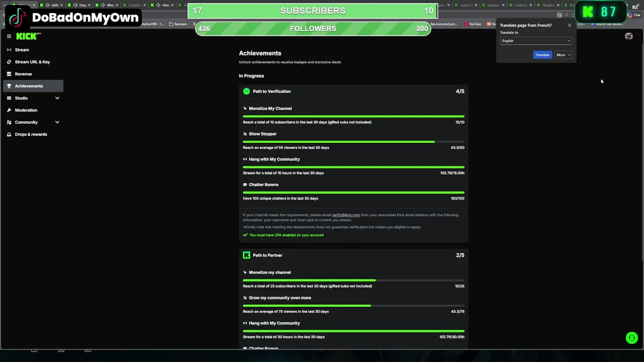Click the green 2FA enabled checkmark

click(x=245, y=235)
